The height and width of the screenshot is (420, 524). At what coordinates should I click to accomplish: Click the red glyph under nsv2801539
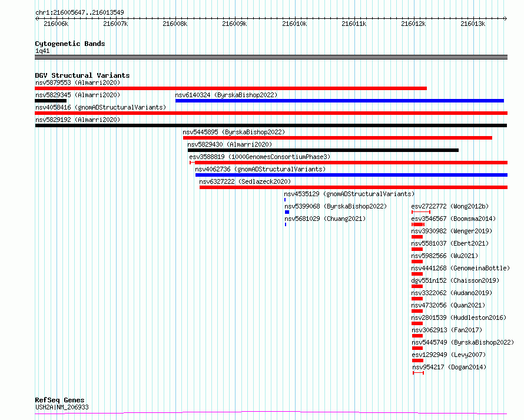click(x=417, y=323)
